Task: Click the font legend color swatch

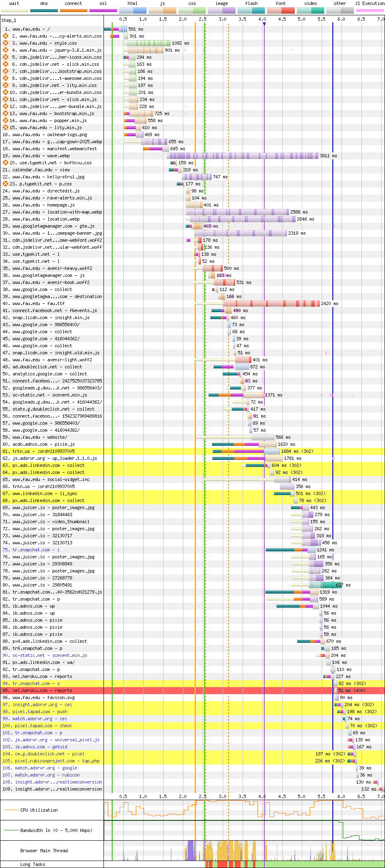Action: tap(281, 10)
